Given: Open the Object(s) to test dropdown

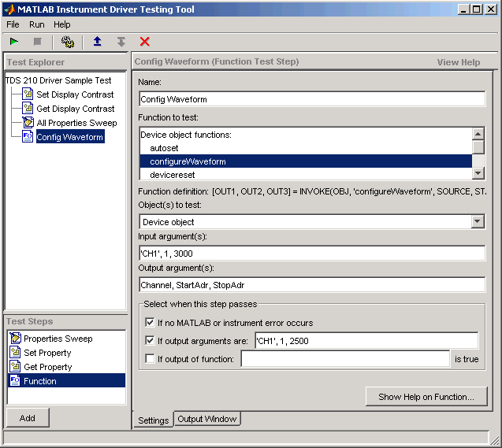Looking at the screenshot, I should [x=478, y=222].
